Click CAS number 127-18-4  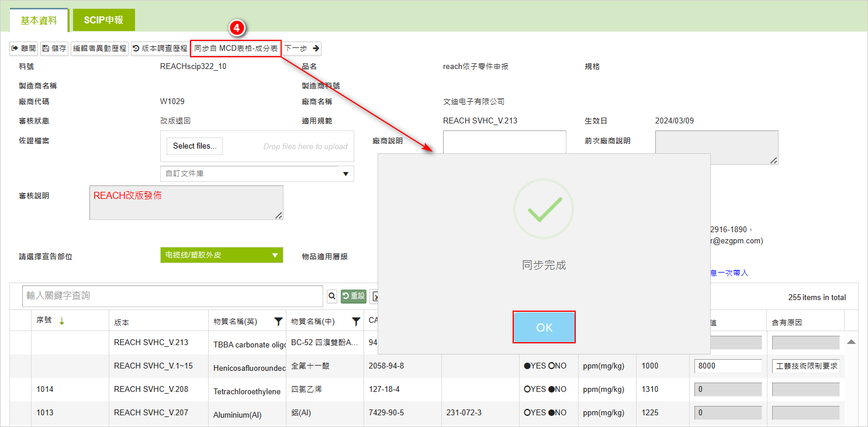pyautogui.click(x=384, y=390)
